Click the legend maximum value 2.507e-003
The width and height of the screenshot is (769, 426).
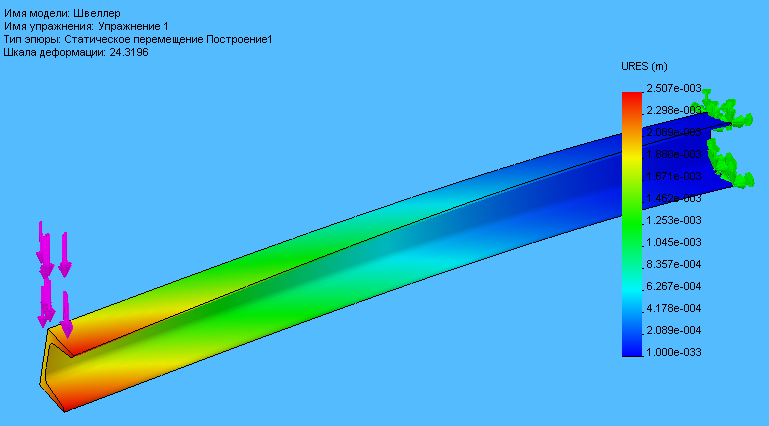click(674, 88)
